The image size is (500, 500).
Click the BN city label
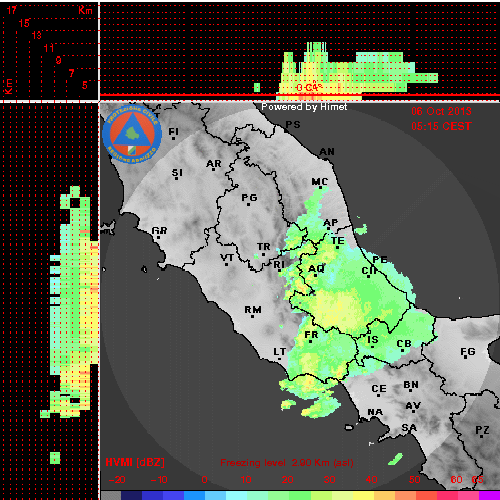pos(411,385)
